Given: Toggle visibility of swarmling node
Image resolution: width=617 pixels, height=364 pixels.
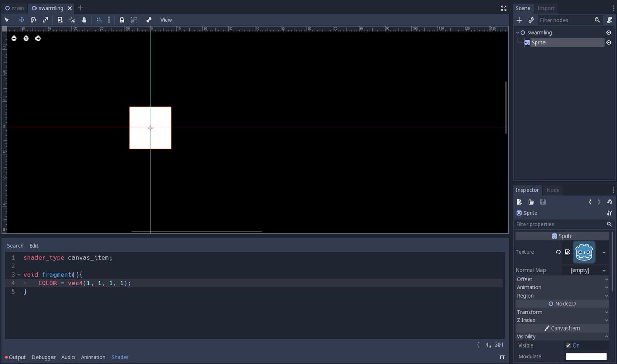Looking at the screenshot, I should tap(609, 32).
